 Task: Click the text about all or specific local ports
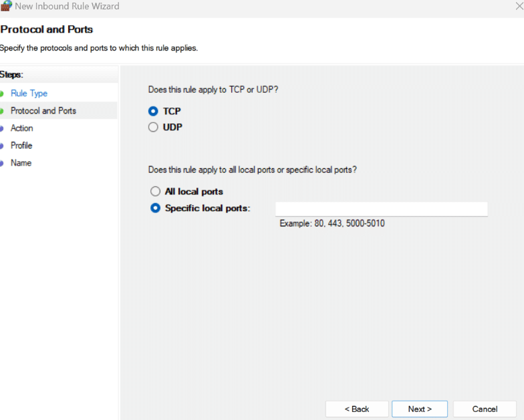[253, 170]
